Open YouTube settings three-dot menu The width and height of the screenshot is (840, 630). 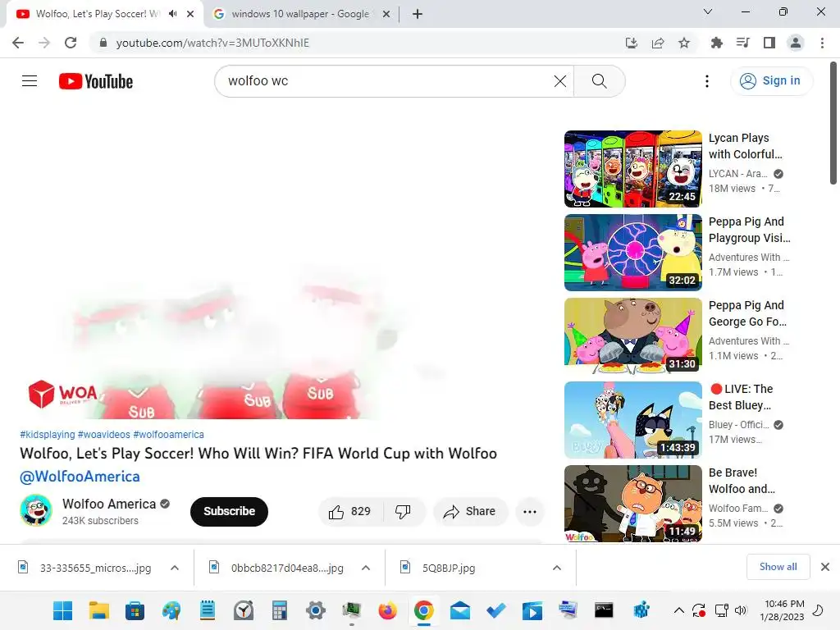tap(707, 81)
